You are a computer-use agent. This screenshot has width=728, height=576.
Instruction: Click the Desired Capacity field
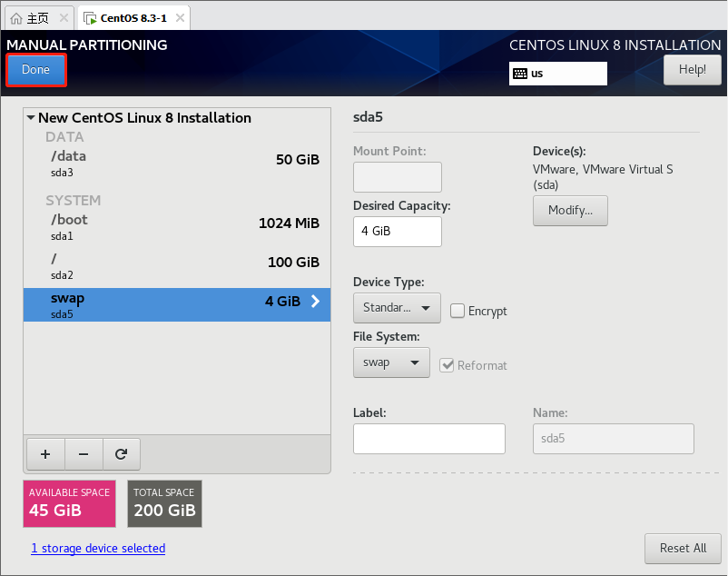pyautogui.click(x=398, y=232)
